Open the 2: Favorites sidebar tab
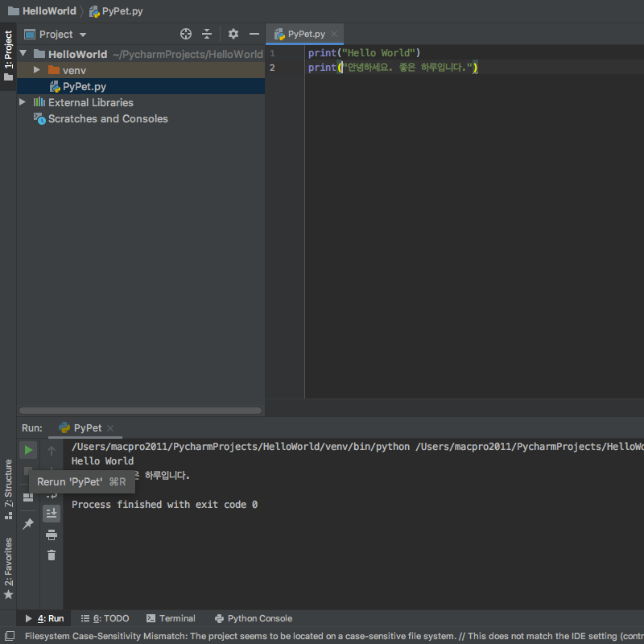 coord(8,568)
